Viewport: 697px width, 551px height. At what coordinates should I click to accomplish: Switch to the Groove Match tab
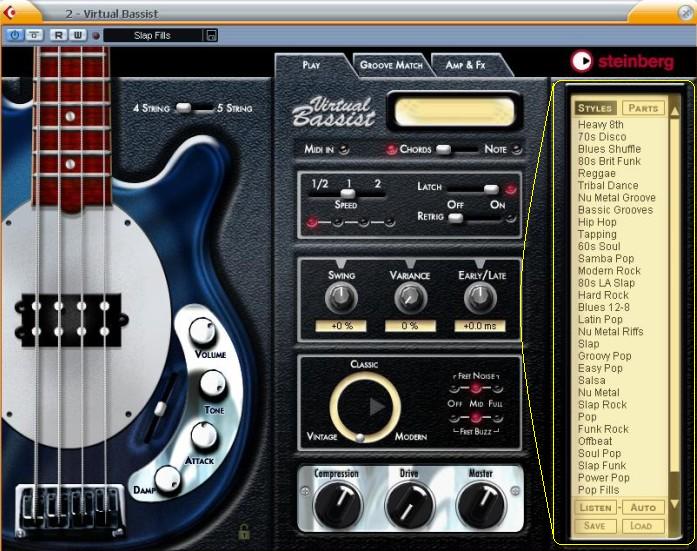point(391,65)
